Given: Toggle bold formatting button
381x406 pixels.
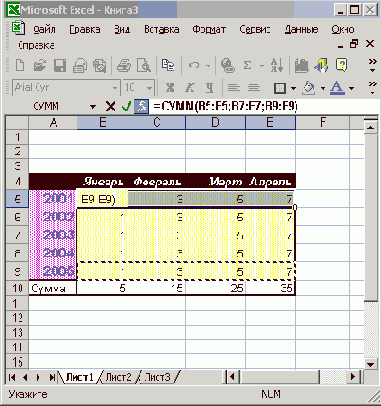Looking at the screenshot, I should point(170,88).
